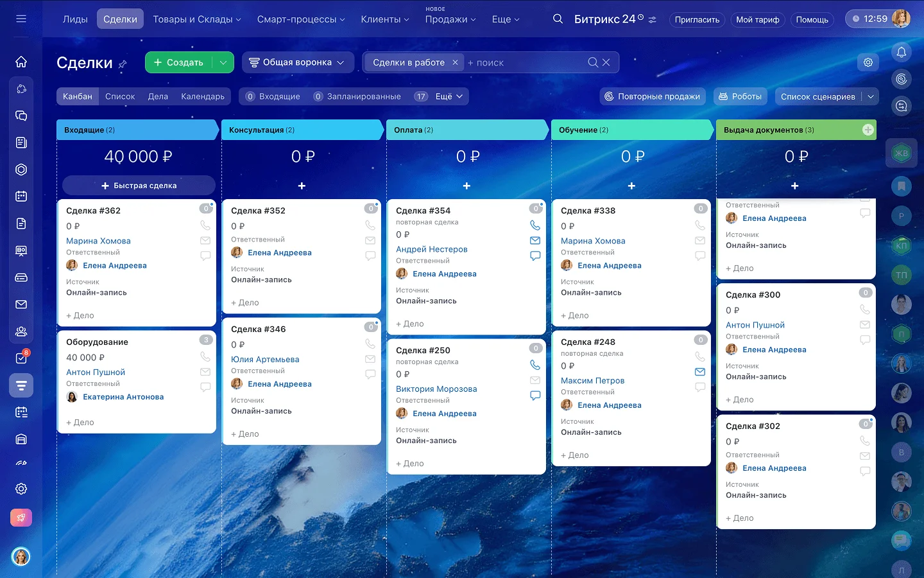Switch to the Календарь view tab
Image resolution: width=924 pixels, height=578 pixels.
203,96
